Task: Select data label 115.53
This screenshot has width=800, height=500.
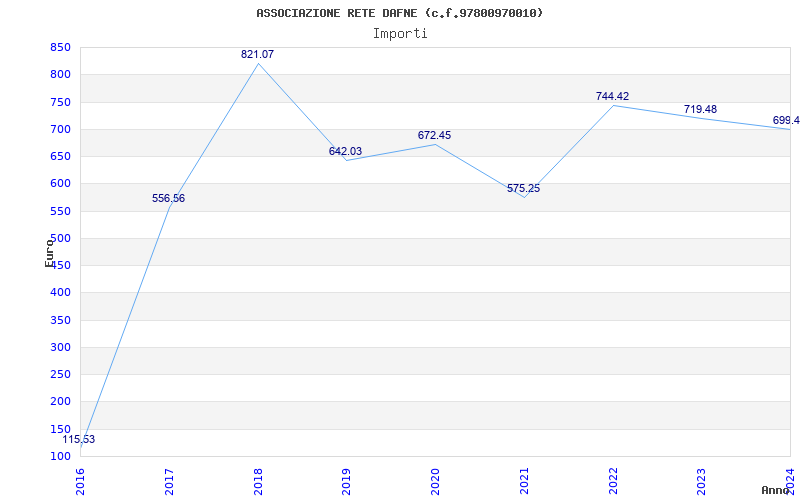Action: 79,439
